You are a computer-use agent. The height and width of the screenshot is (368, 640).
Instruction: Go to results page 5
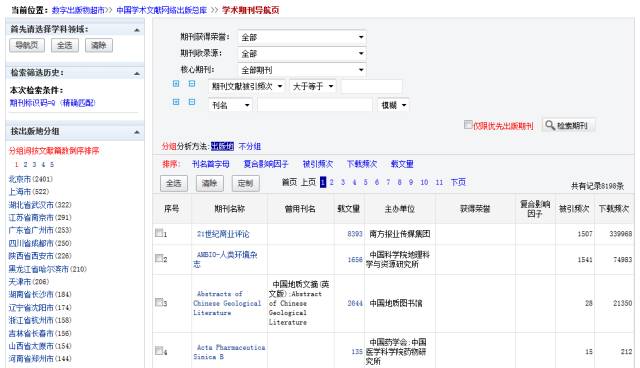[x=365, y=182]
